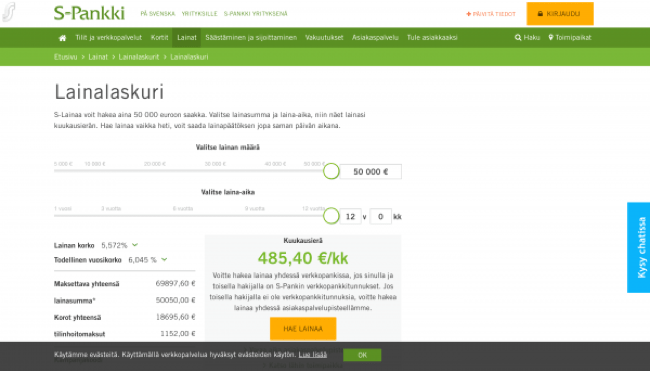Click the loan amount slider handle

[331, 171]
